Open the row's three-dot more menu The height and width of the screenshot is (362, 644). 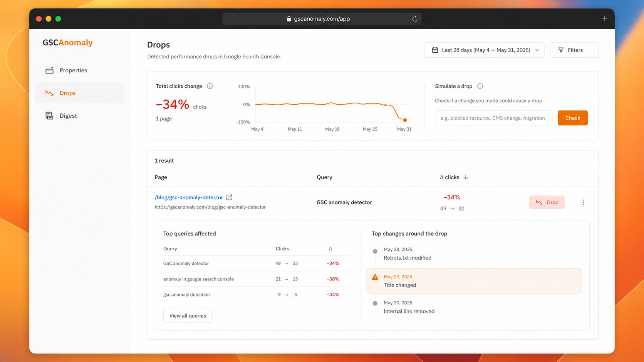pos(583,202)
